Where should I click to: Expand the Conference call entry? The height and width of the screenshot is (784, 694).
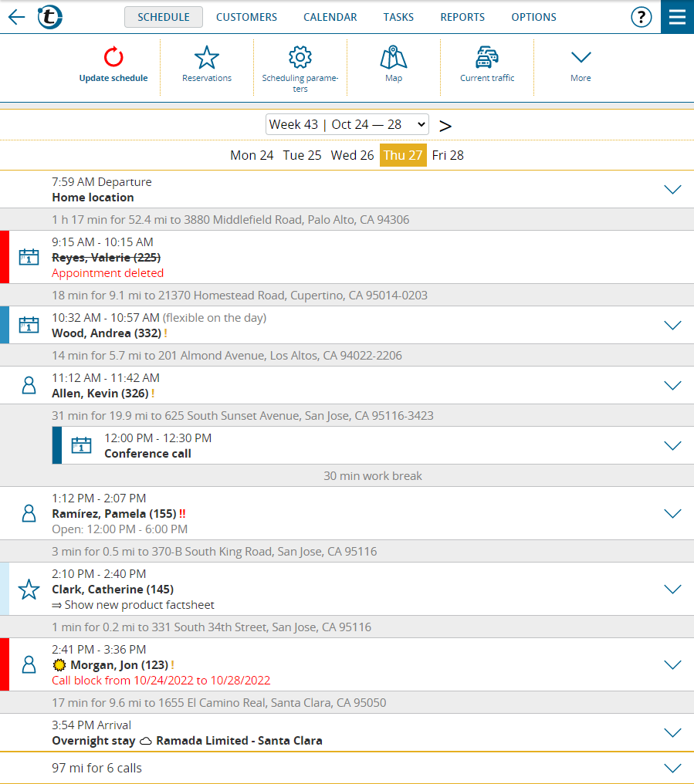tap(672, 445)
